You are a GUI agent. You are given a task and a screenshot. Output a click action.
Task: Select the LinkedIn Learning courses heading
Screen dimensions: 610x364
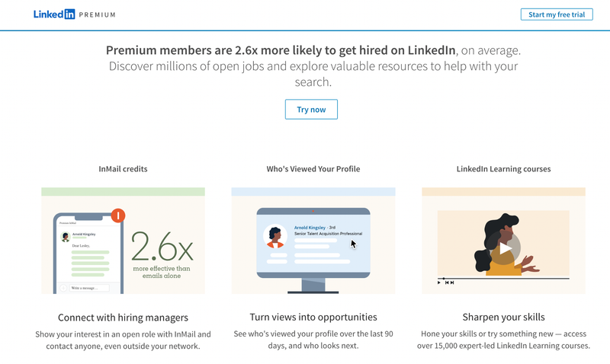[x=503, y=169]
